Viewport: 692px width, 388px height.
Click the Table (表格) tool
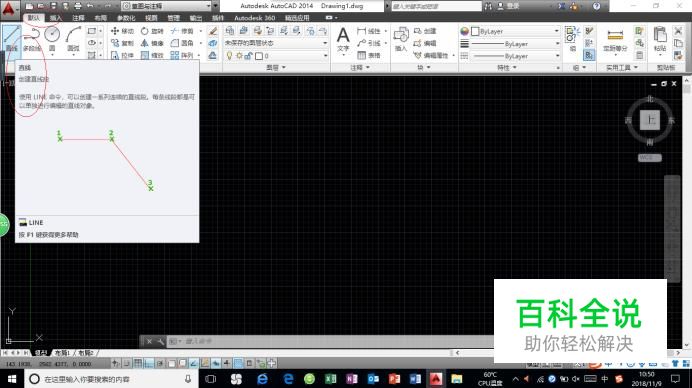coord(369,56)
